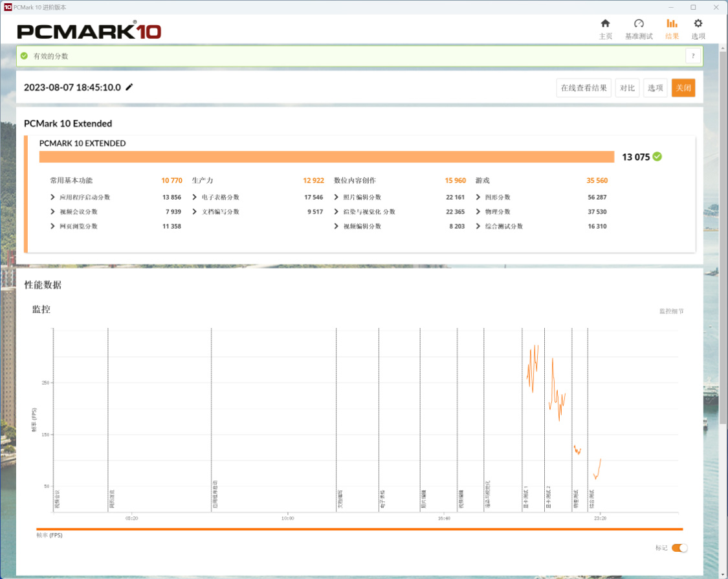Expand 物理分数 row
Screen dimensions: 728x579
[x=478, y=211]
